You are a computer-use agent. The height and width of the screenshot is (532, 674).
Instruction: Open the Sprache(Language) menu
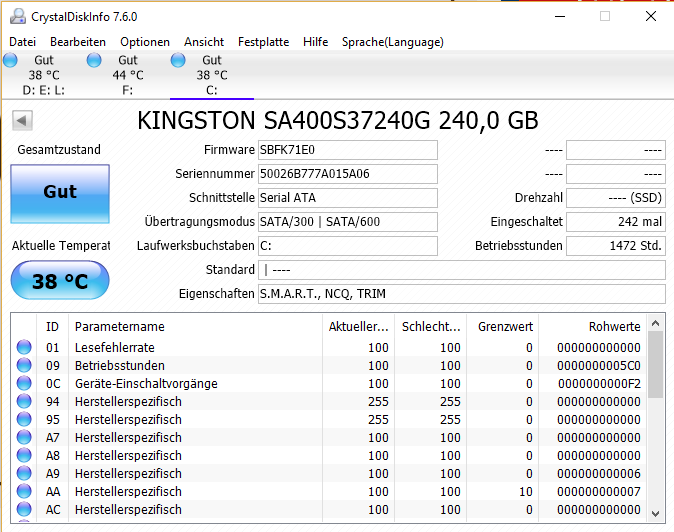[x=392, y=42]
